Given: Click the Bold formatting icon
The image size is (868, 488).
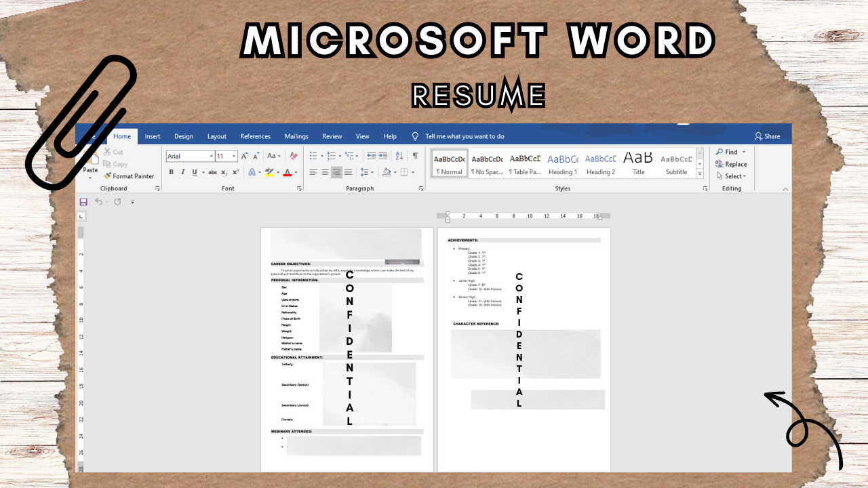Looking at the screenshot, I should pyautogui.click(x=172, y=172).
